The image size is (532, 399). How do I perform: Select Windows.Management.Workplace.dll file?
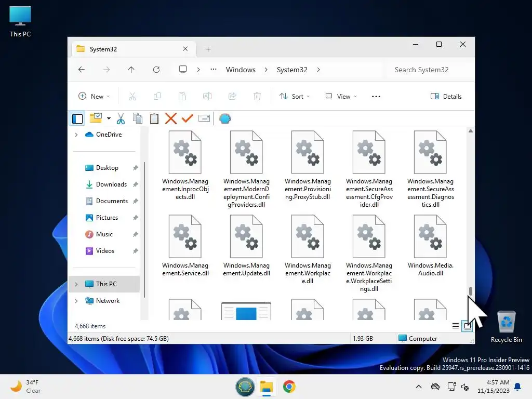(x=308, y=250)
